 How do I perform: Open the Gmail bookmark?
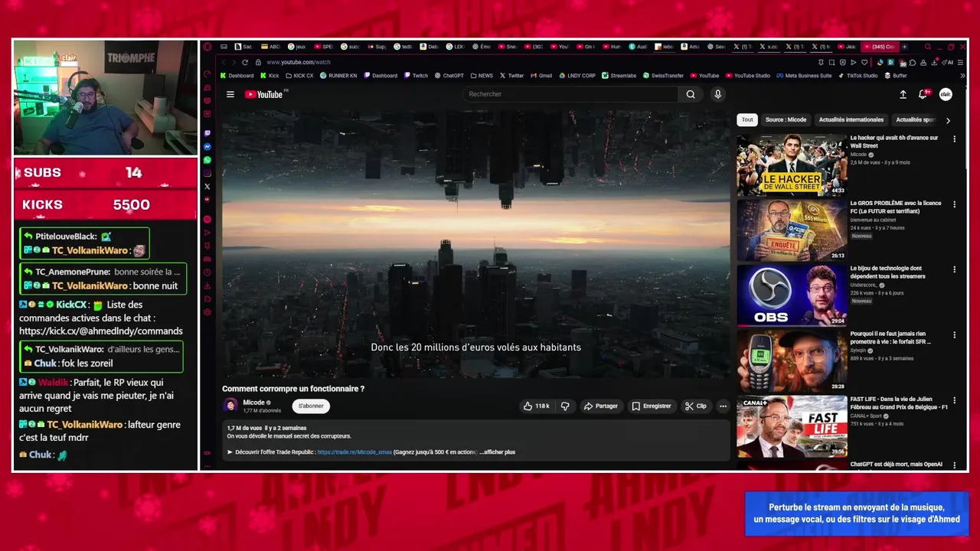click(541, 76)
